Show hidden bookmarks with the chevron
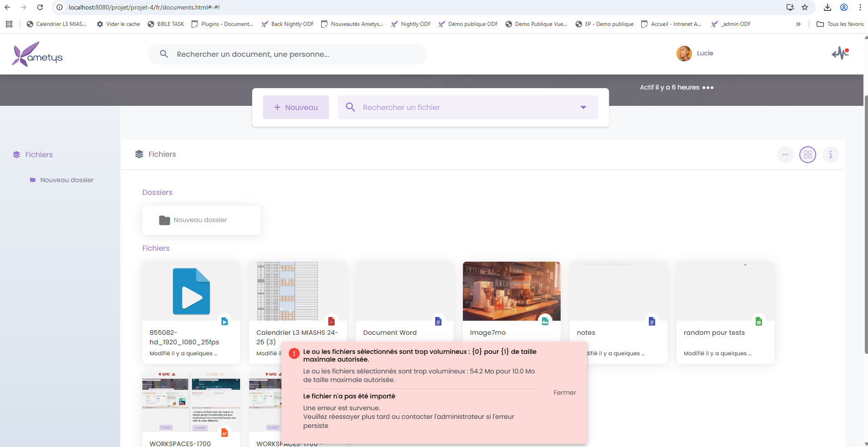 (798, 24)
